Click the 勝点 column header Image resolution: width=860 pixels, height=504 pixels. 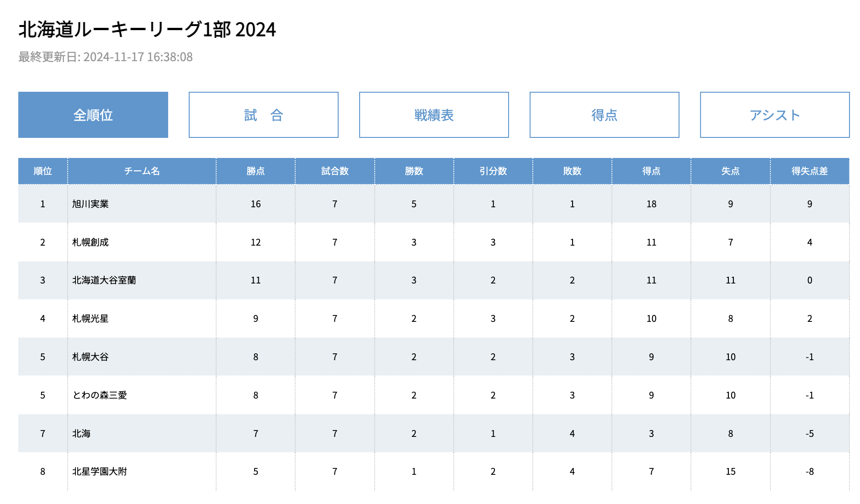256,171
